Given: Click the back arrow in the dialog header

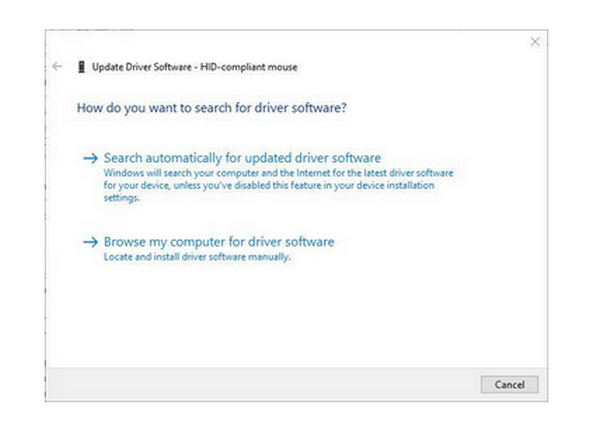Looking at the screenshot, I should click(x=57, y=67).
